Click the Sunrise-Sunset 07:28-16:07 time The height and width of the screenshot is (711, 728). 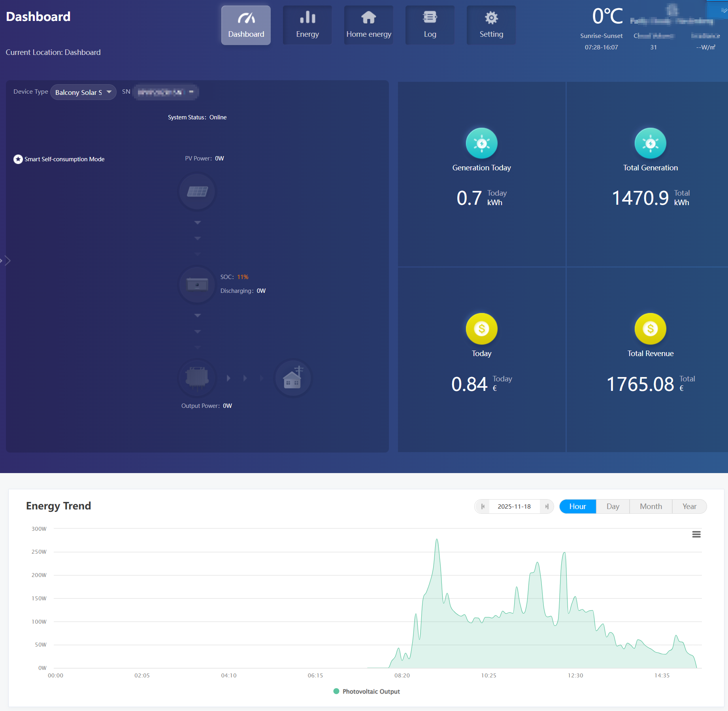click(x=601, y=47)
